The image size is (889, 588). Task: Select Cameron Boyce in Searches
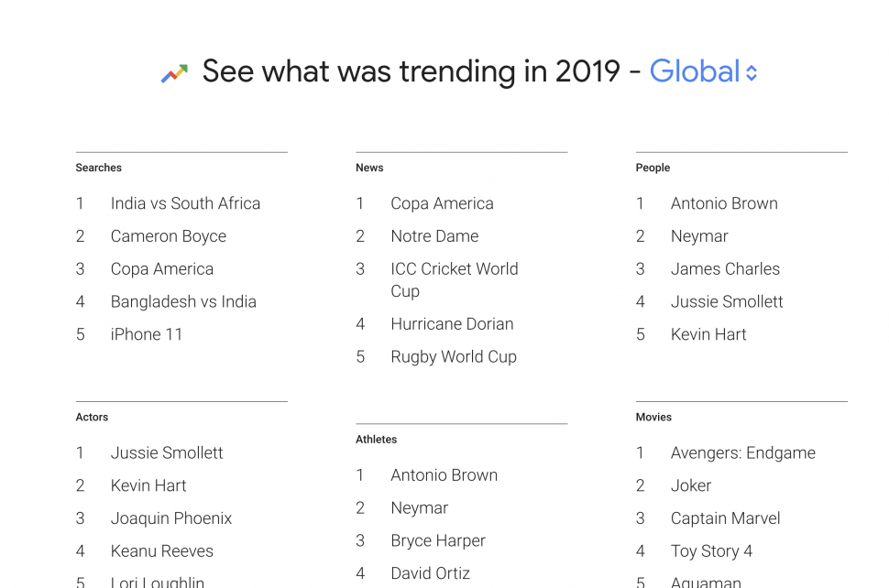pos(169,236)
